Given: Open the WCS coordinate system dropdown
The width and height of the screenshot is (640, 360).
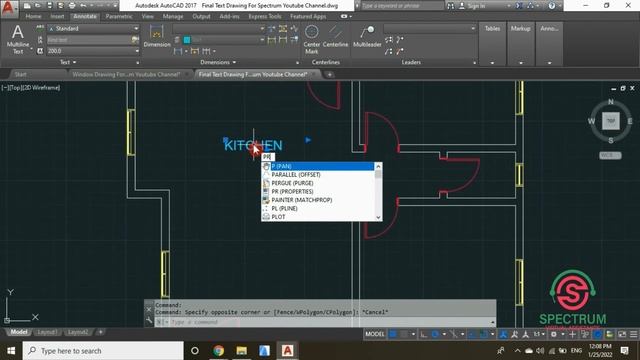Looking at the screenshot, I should pos(610,155).
